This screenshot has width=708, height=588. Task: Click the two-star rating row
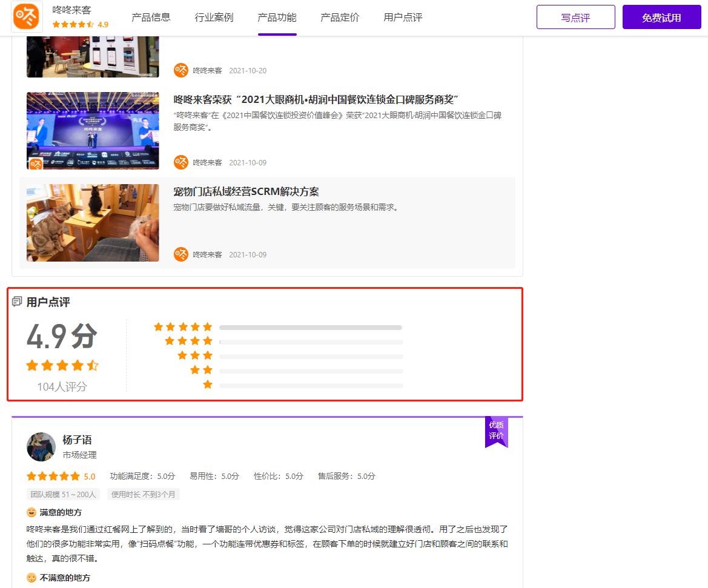pyautogui.click(x=202, y=370)
